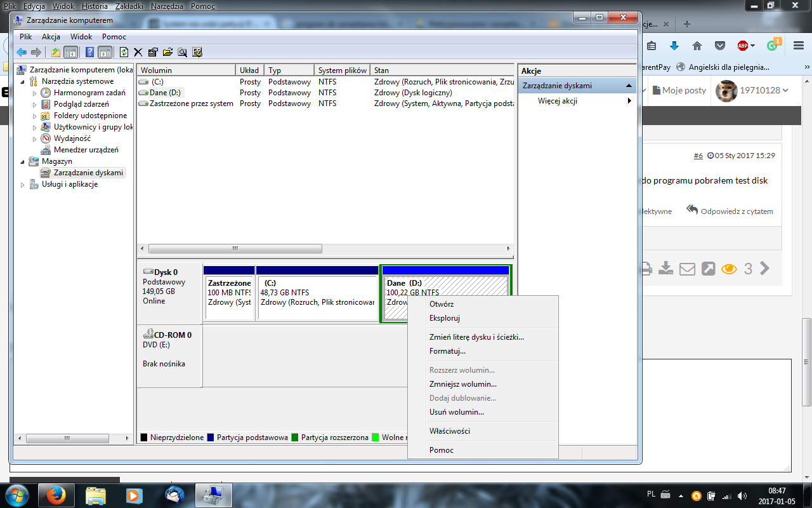812x508 pixels.
Task: Choose Zmniejsz wolumin from the context menu
Action: (483, 384)
